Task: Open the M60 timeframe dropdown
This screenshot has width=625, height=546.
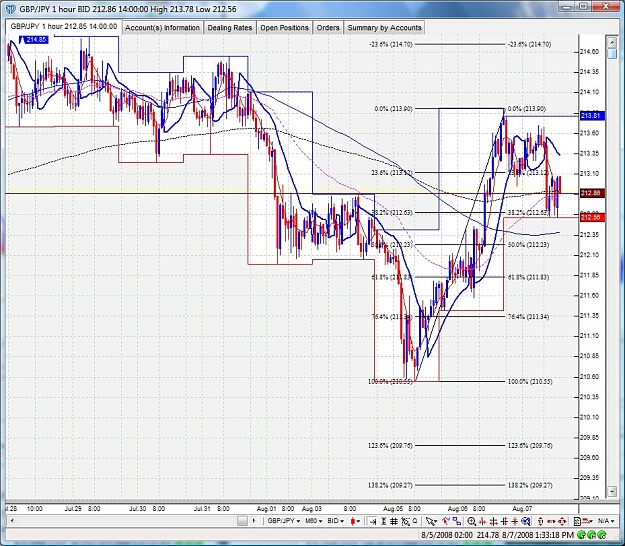Action: tap(314, 521)
